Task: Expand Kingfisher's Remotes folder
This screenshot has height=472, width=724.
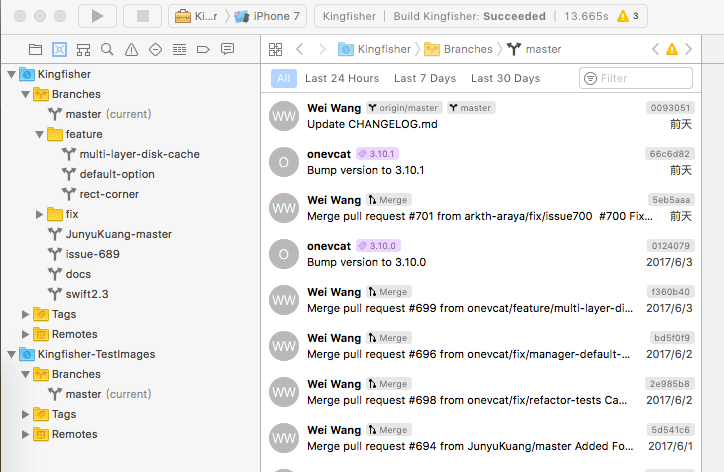Action: [25, 334]
